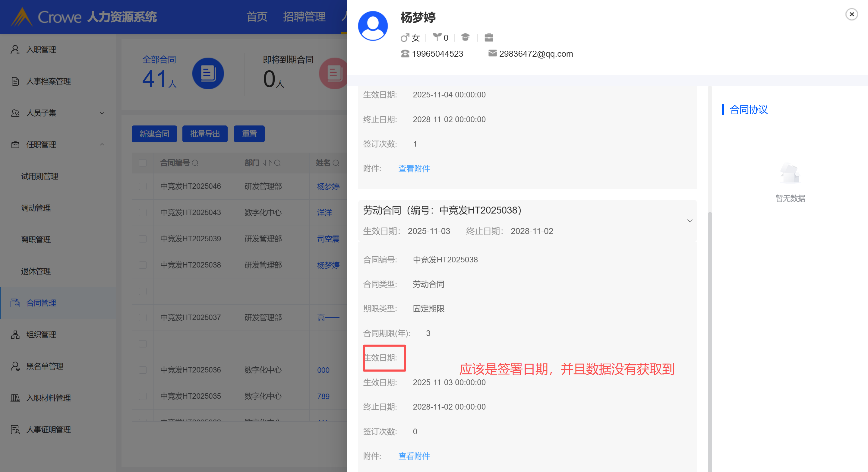Click the sort icon in 部门 column
This screenshot has width=868, height=472.
point(267,163)
